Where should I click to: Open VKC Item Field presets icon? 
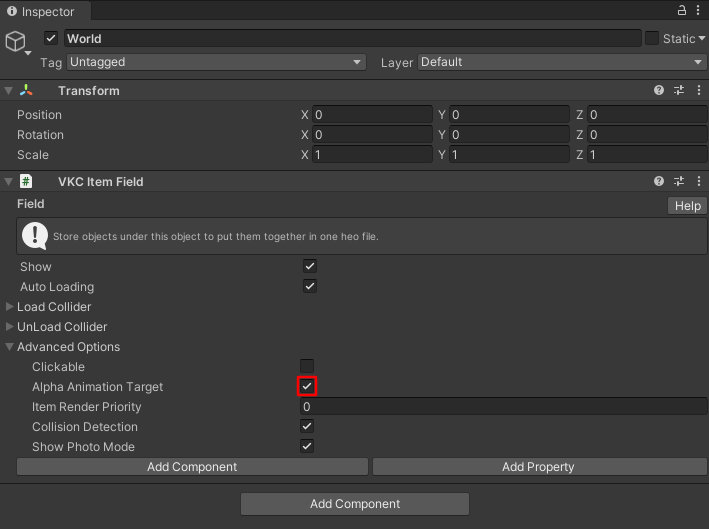click(x=679, y=181)
